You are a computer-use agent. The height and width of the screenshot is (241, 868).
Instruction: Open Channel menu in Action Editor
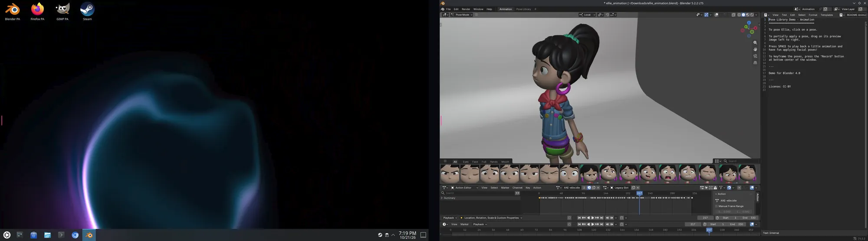517,188
